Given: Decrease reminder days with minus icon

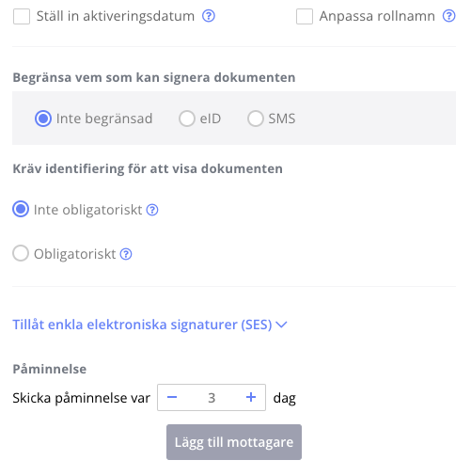Looking at the screenshot, I should pyautogui.click(x=172, y=397).
